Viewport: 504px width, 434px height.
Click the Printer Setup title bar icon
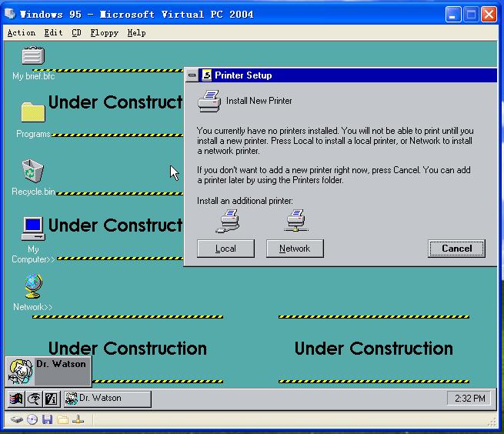pos(206,75)
